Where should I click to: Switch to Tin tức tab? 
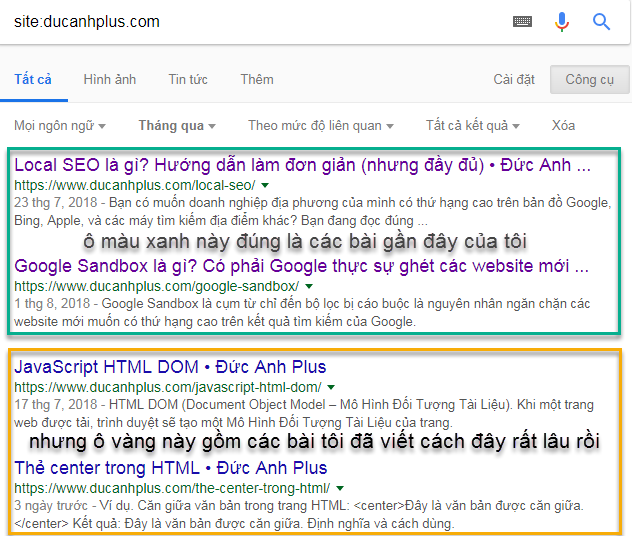click(x=188, y=79)
